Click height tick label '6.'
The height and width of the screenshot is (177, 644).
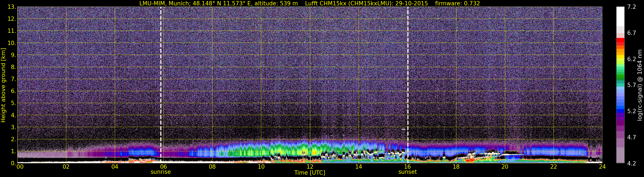click(13, 91)
